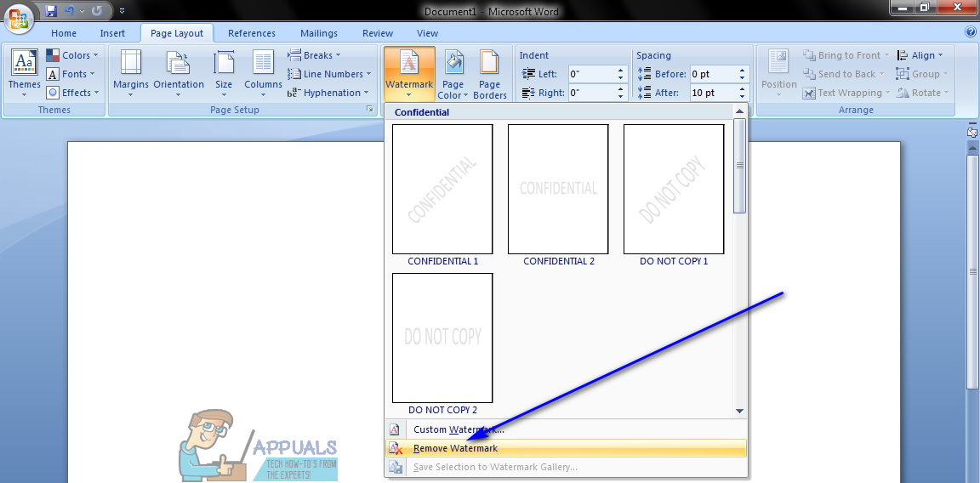Increase the Indent Left value
This screenshot has width=980, height=483.
tap(621, 70)
